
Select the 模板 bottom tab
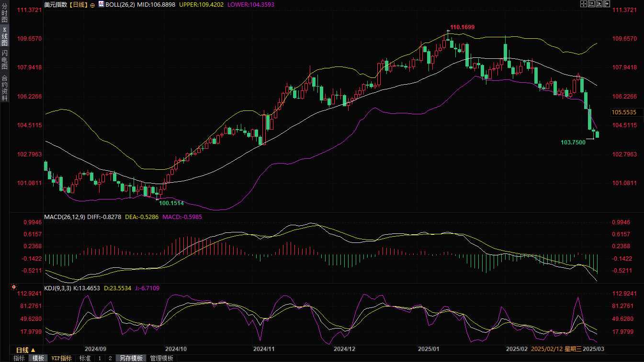pyautogui.click(x=38, y=358)
